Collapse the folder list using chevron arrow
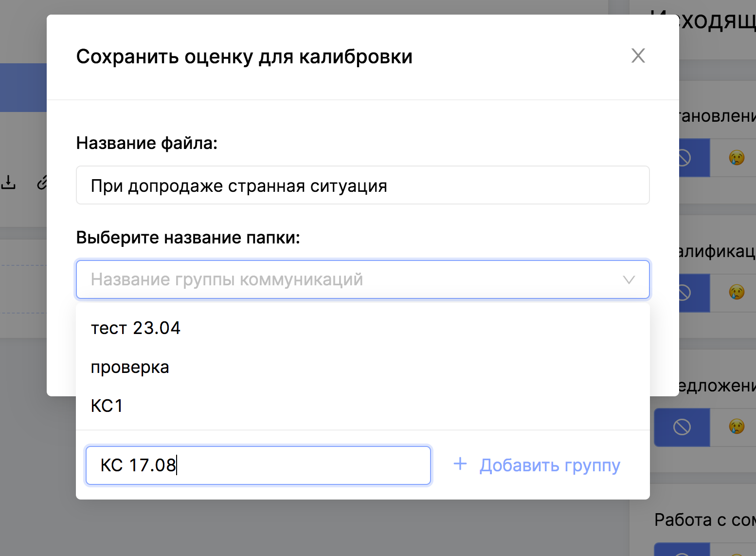This screenshot has height=556, width=756. 629,280
